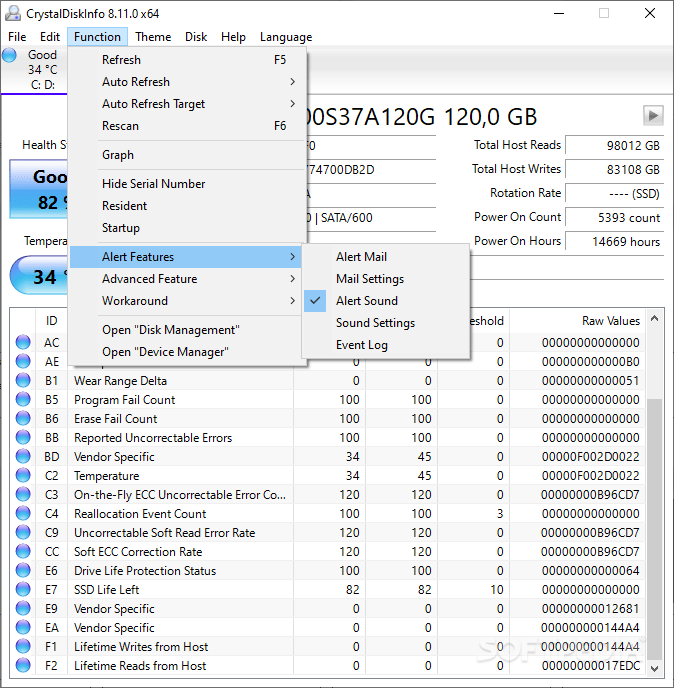Click the status orb next to Temperature row
Image resolution: width=674 pixels, height=688 pixels.
tap(23, 476)
